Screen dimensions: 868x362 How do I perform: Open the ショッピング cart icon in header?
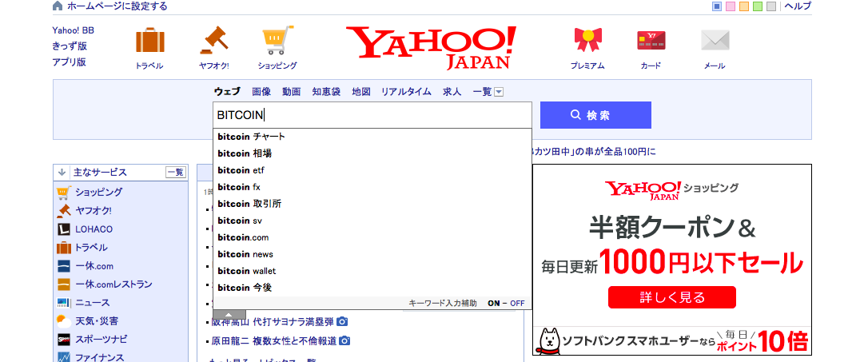(277, 41)
